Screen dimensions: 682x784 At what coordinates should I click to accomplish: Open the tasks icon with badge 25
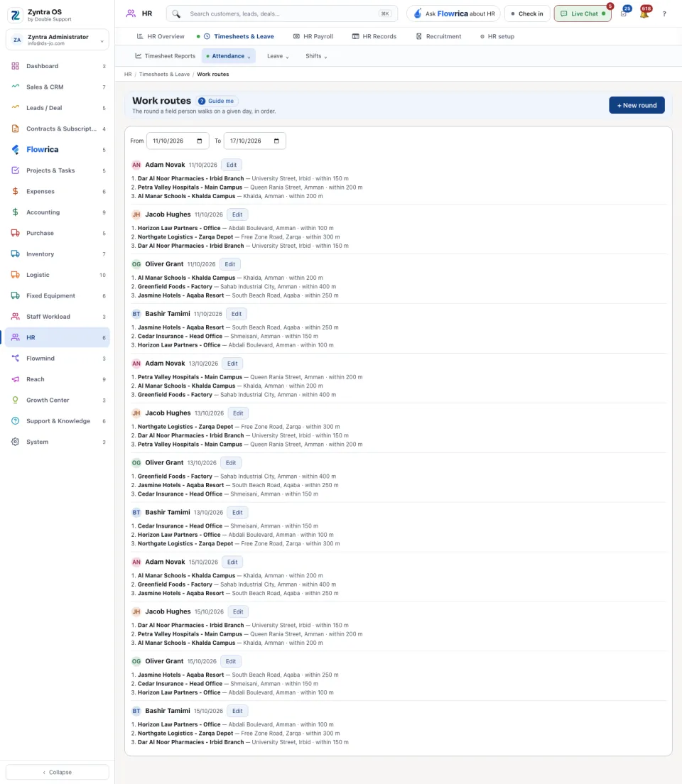pos(624,13)
